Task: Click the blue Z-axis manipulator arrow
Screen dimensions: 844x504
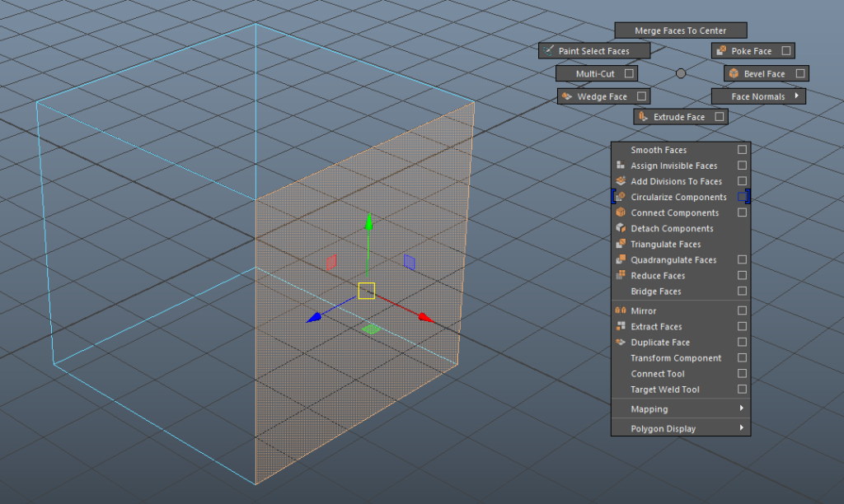Action: point(314,317)
